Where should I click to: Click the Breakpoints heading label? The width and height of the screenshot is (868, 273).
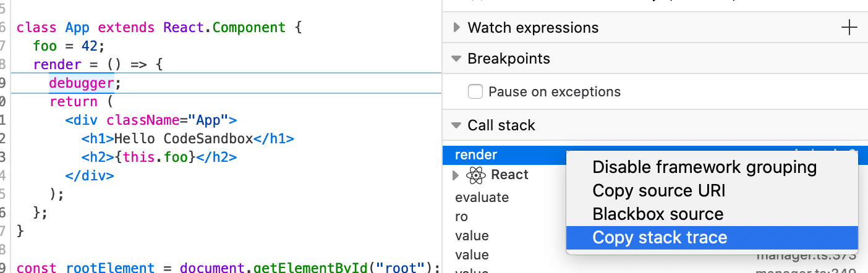tap(509, 59)
